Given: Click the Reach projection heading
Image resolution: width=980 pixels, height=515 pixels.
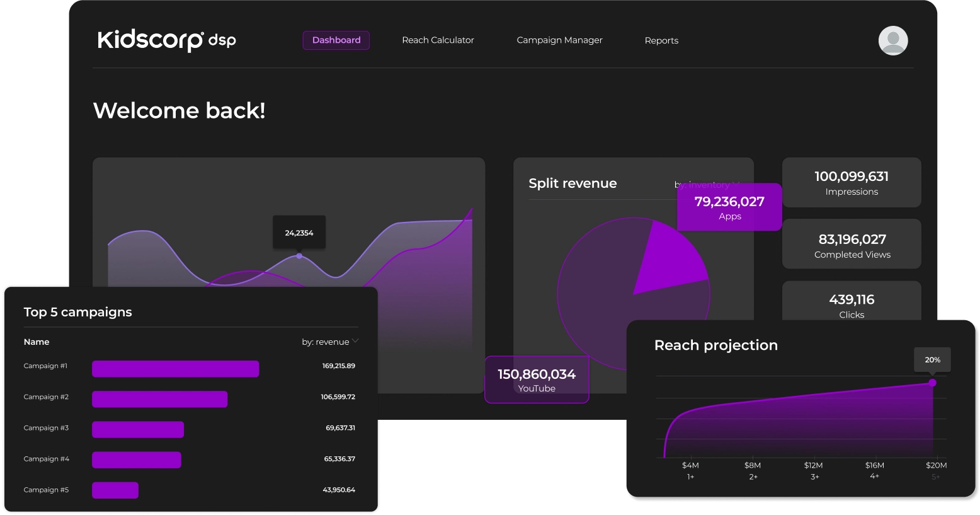Looking at the screenshot, I should [x=716, y=345].
